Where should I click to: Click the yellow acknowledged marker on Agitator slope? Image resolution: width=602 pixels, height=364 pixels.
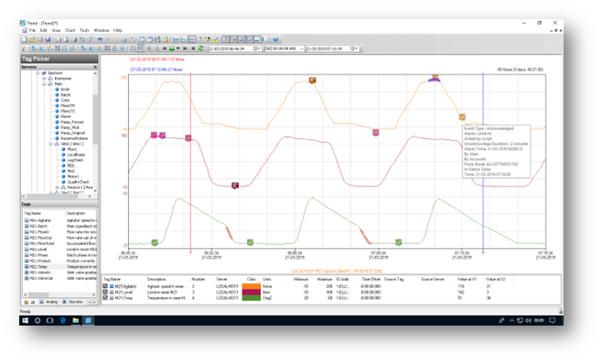tap(462, 117)
